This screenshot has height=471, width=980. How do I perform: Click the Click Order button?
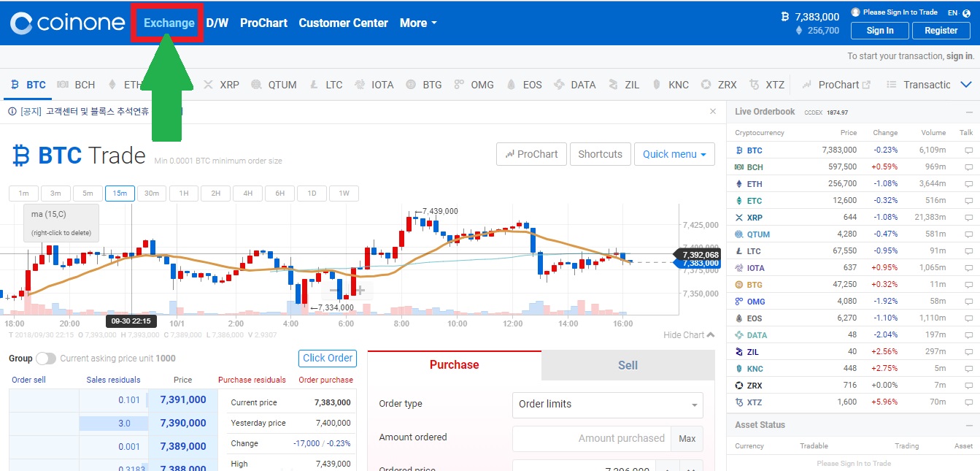tap(328, 359)
